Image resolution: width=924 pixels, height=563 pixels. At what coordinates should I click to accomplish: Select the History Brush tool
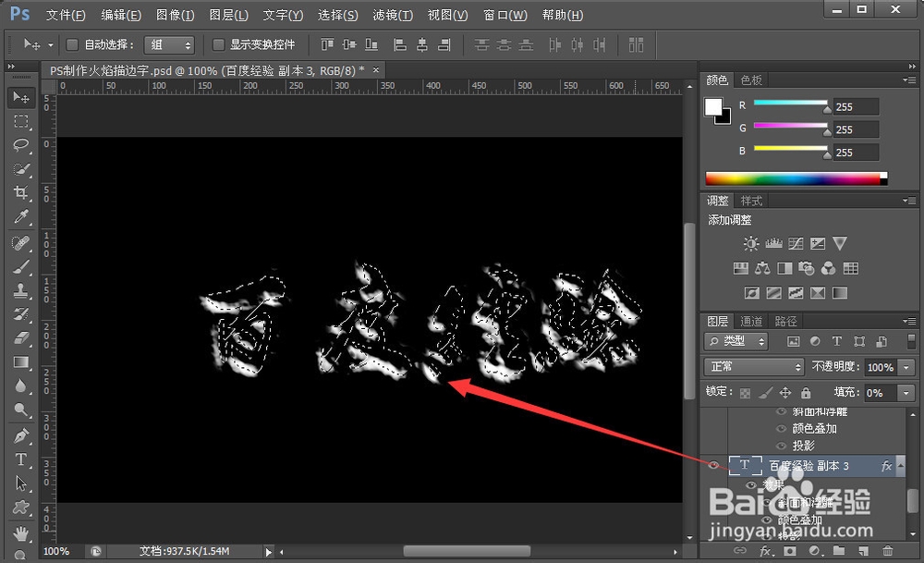tap(21, 314)
